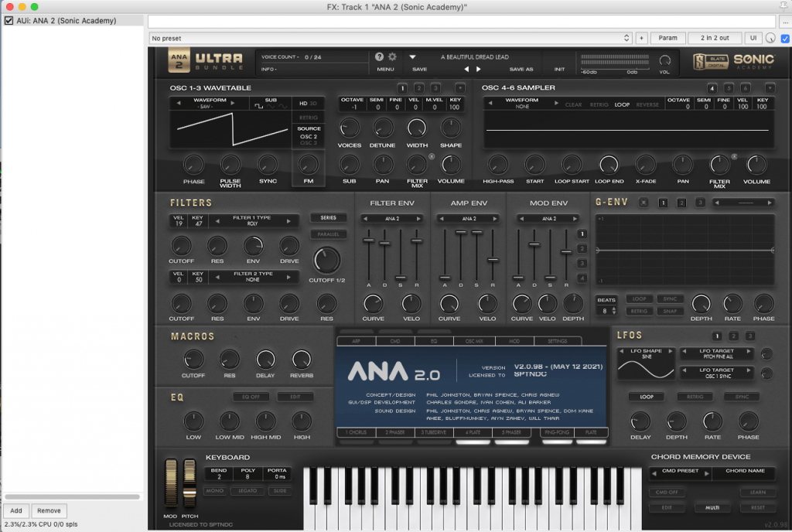Click the EQ HIGH MID knob
Viewport: 792px width, 532px height.
point(266,421)
